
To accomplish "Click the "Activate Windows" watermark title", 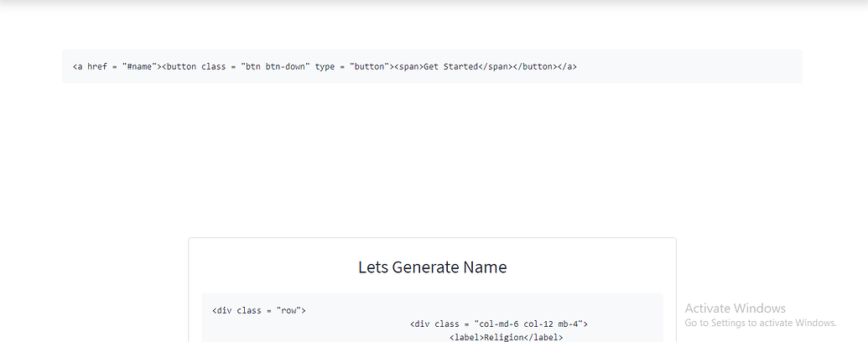I will tap(735, 308).
